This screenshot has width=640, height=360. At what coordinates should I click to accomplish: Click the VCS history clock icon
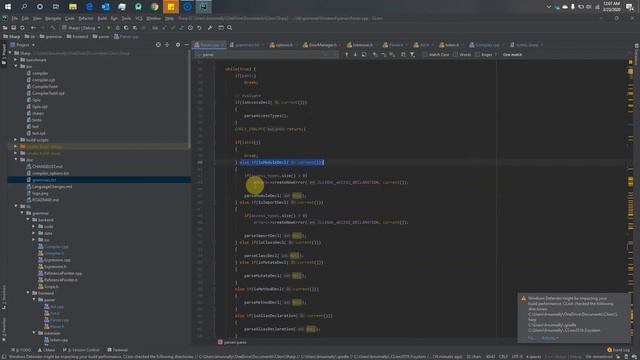(190, 28)
